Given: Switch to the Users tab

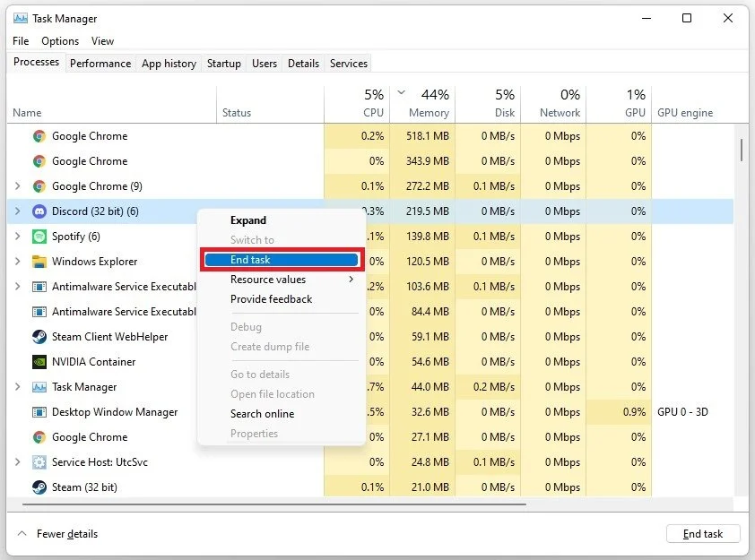Looking at the screenshot, I should [265, 64].
